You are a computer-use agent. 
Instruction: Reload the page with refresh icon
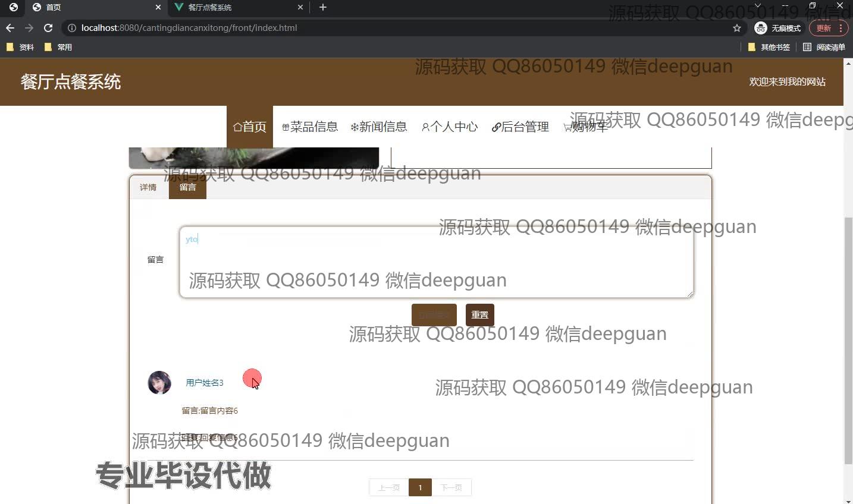point(48,28)
